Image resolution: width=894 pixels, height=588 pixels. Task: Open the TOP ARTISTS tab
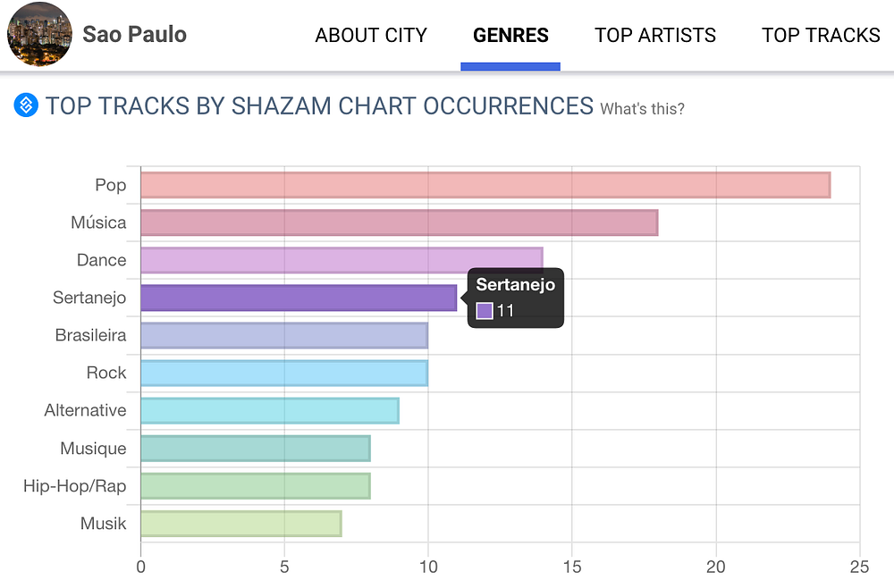[x=655, y=36]
